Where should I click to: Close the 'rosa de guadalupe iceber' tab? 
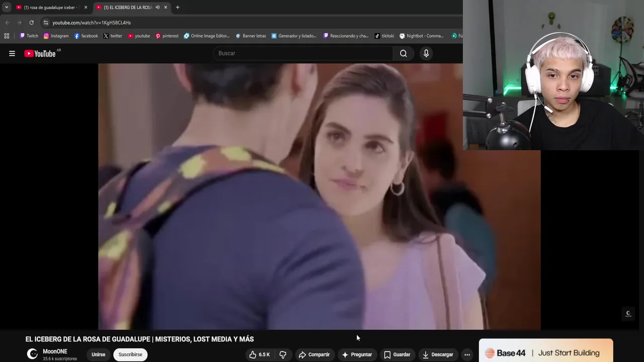click(86, 7)
